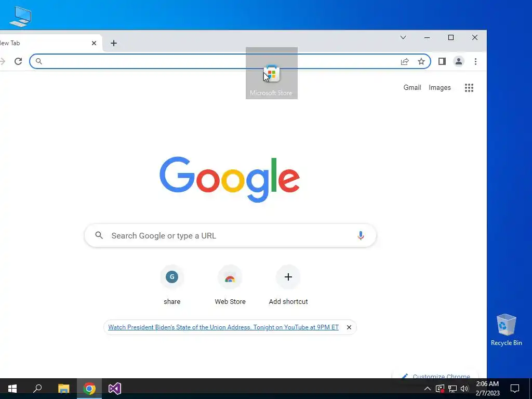Click the Google logo
532x399 pixels.
coord(230,179)
